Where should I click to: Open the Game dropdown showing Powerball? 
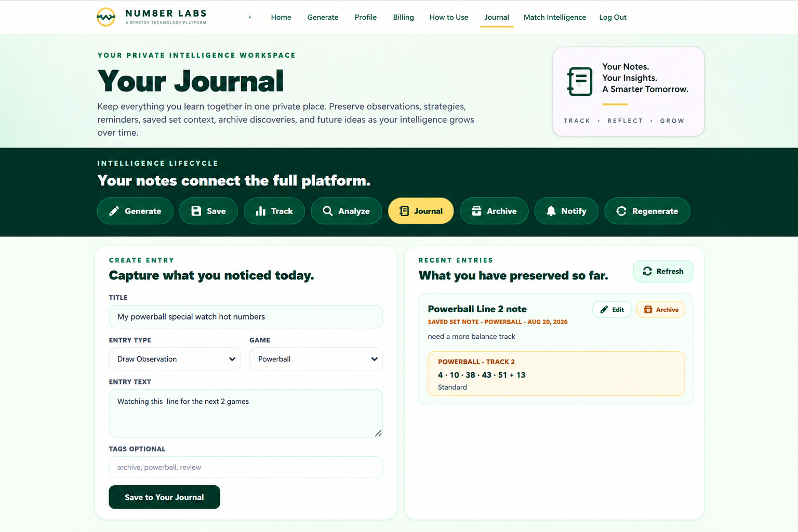(x=316, y=359)
